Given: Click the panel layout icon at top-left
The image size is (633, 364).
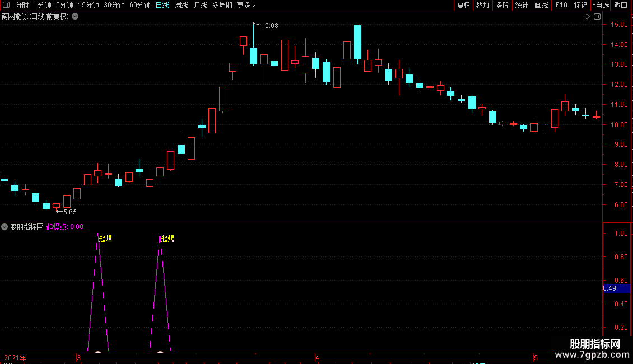Looking at the screenshot, I should [6, 5].
